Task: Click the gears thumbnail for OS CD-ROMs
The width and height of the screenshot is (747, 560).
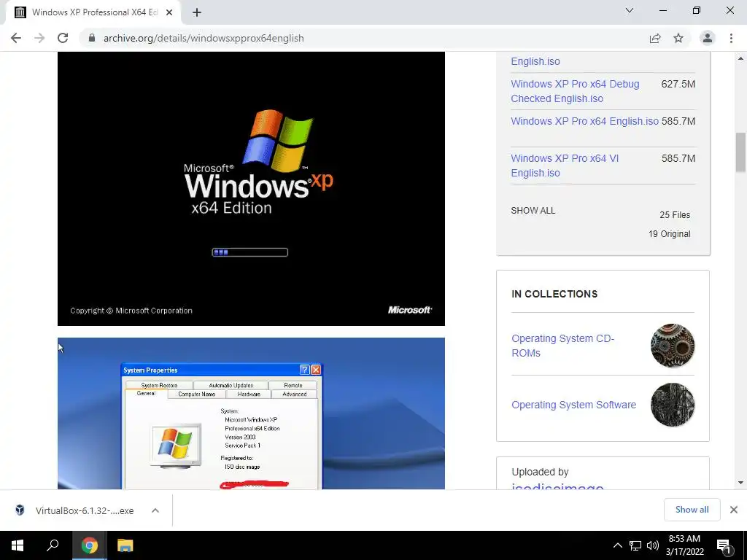Action: (672, 346)
